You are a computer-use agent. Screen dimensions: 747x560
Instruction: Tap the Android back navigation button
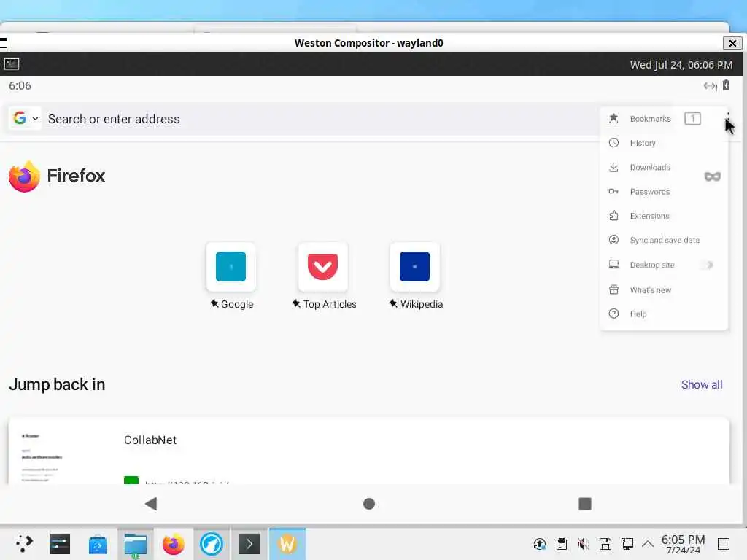coord(151,504)
